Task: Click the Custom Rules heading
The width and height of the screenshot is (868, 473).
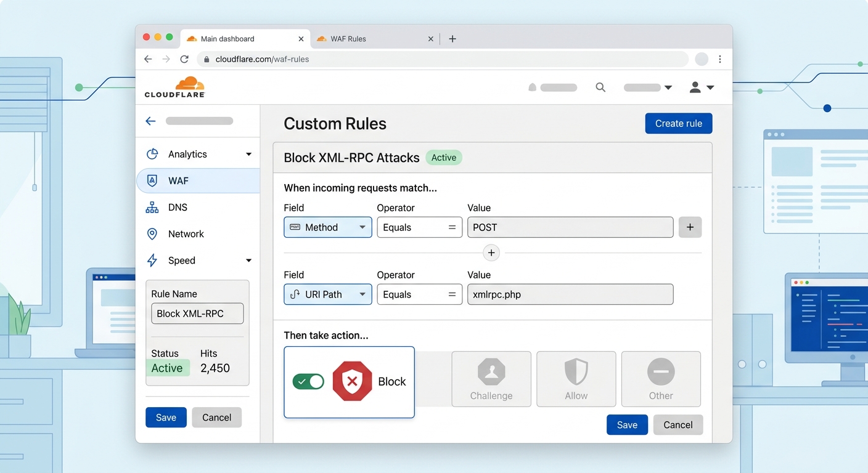Action: (335, 124)
